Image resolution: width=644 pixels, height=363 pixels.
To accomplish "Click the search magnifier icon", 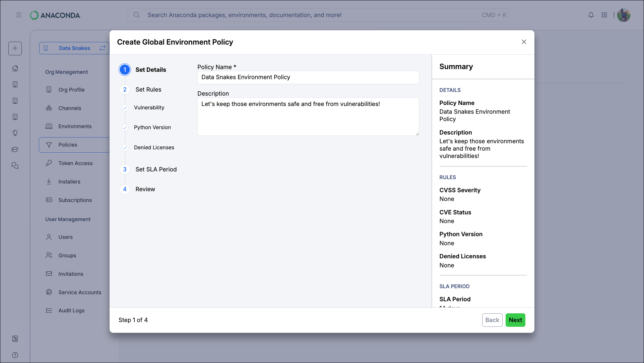I will coord(136,15).
